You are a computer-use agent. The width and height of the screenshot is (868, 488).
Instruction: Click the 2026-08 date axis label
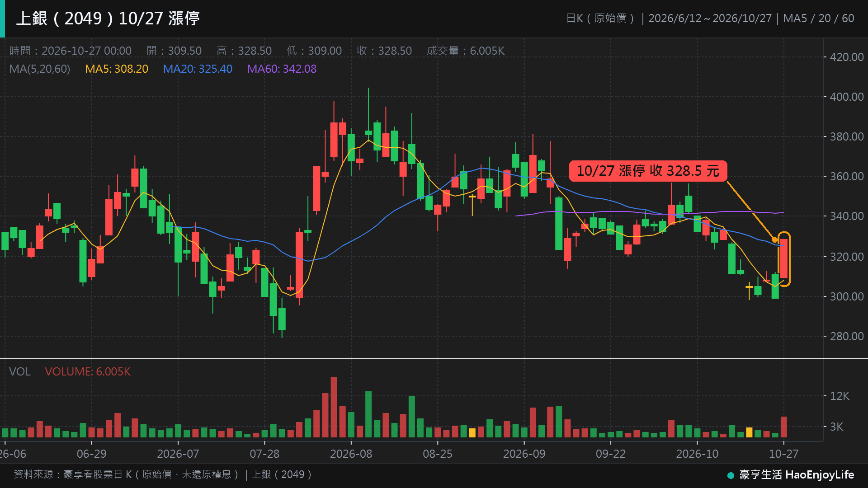tap(351, 454)
